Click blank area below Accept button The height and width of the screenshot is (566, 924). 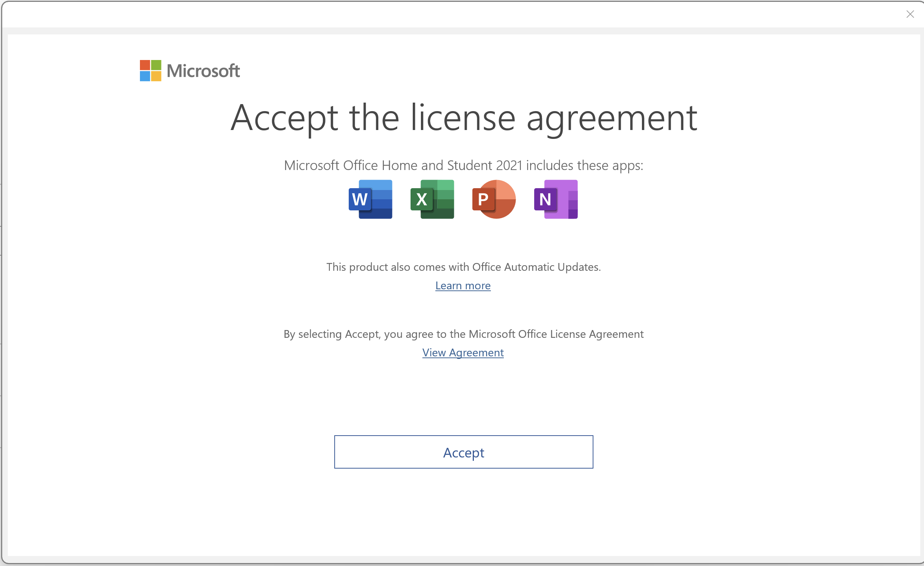click(463, 514)
